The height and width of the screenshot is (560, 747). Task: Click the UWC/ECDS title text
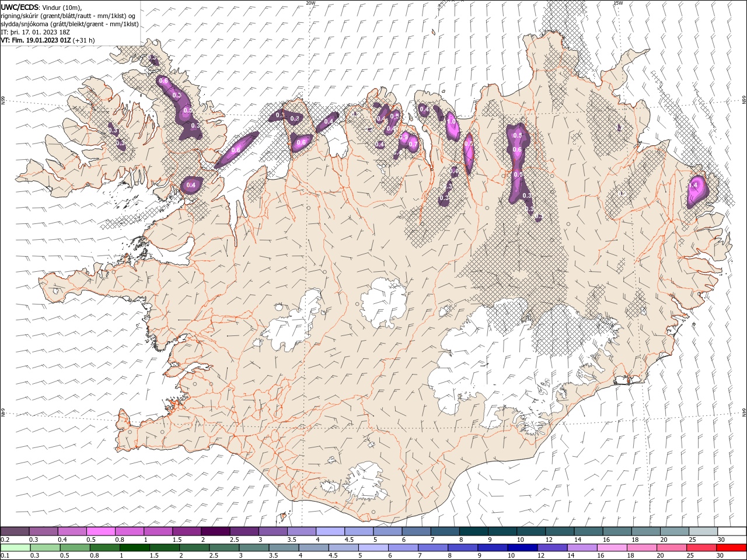tap(20, 6)
